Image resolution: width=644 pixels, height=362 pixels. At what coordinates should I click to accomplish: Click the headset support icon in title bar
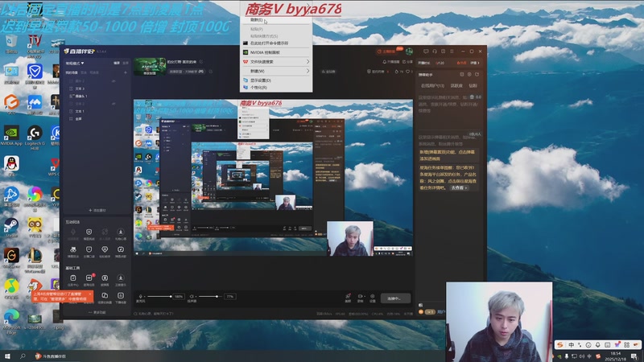(435, 51)
